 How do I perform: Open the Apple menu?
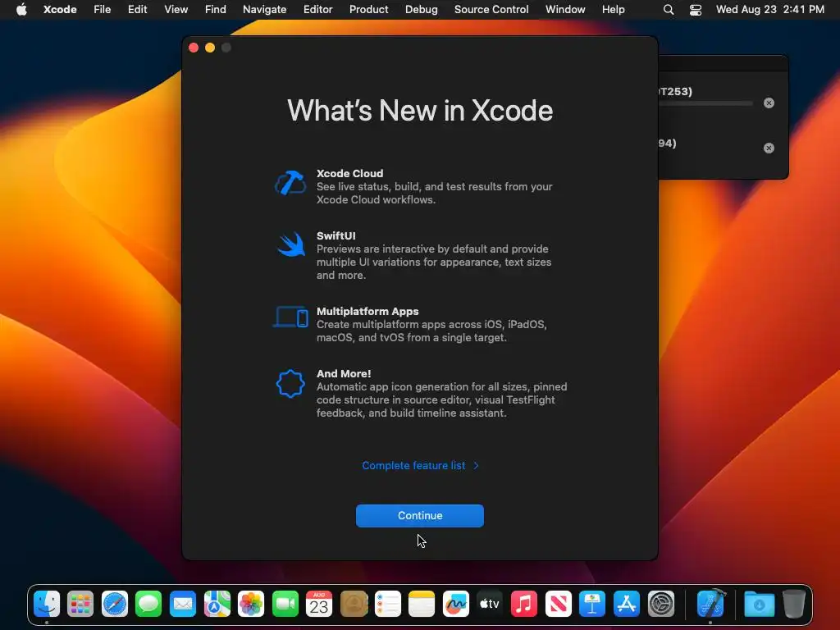(21, 9)
